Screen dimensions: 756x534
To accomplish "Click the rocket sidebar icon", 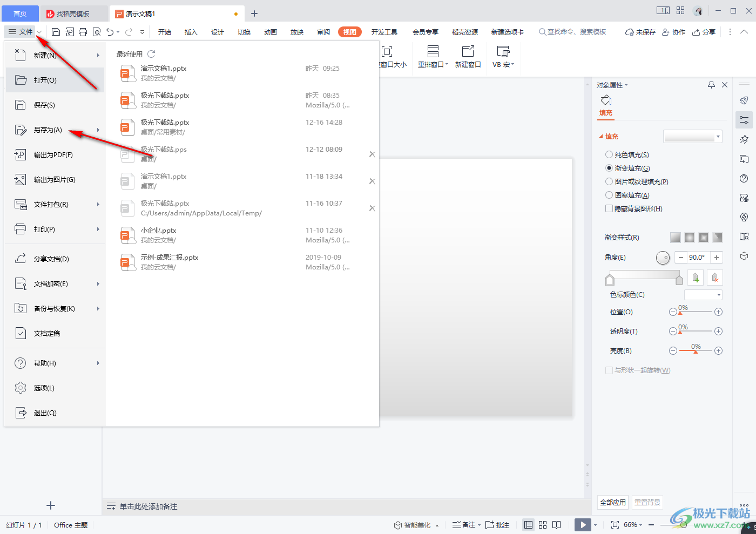I will click(744, 100).
